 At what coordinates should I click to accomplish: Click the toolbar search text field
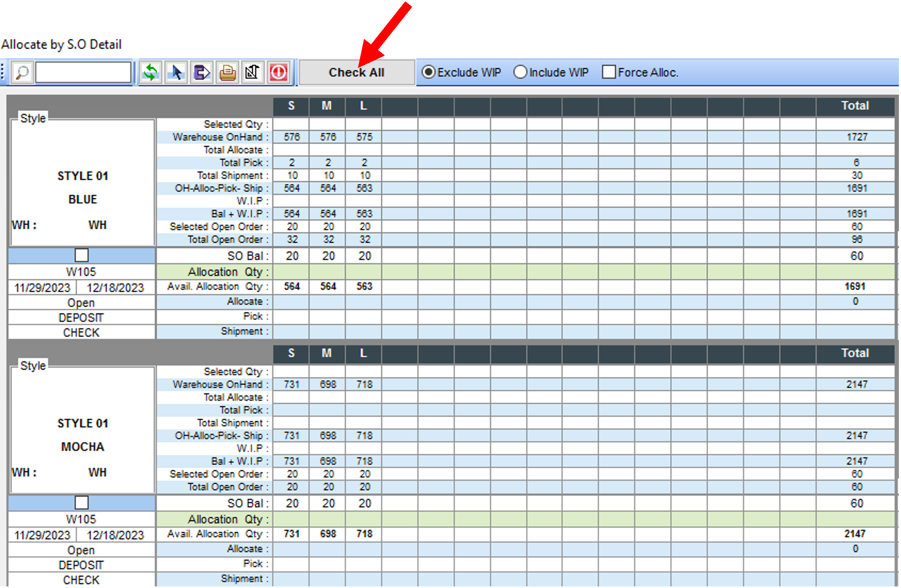[x=83, y=72]
